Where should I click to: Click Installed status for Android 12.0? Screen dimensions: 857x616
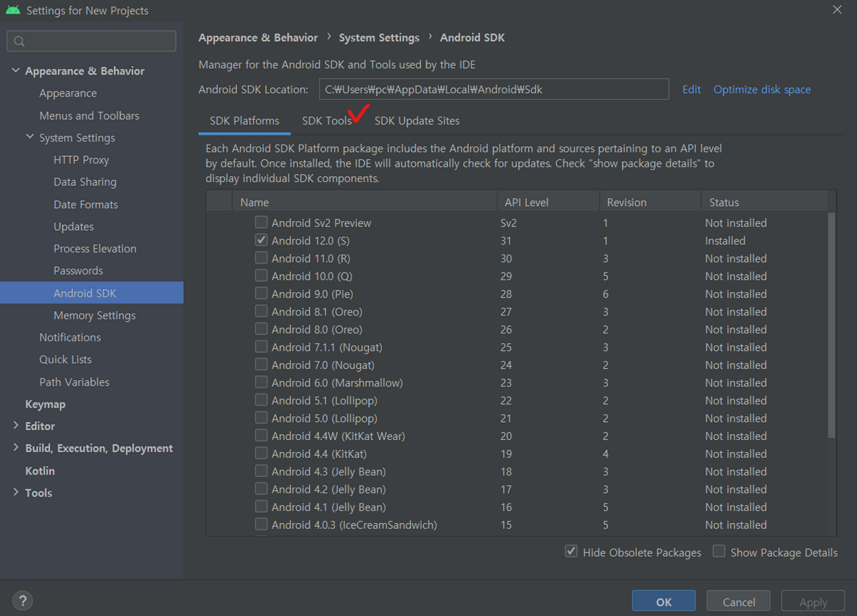point(725,240)
